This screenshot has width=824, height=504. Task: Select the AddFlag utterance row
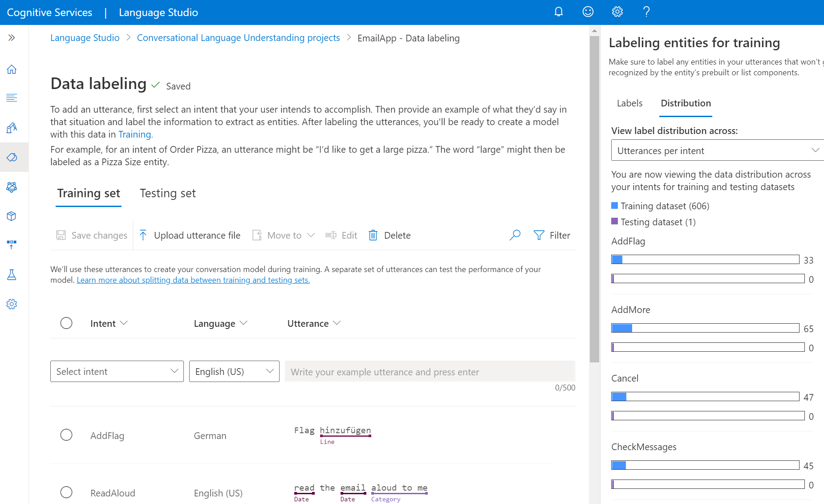[x=66, y=435]
